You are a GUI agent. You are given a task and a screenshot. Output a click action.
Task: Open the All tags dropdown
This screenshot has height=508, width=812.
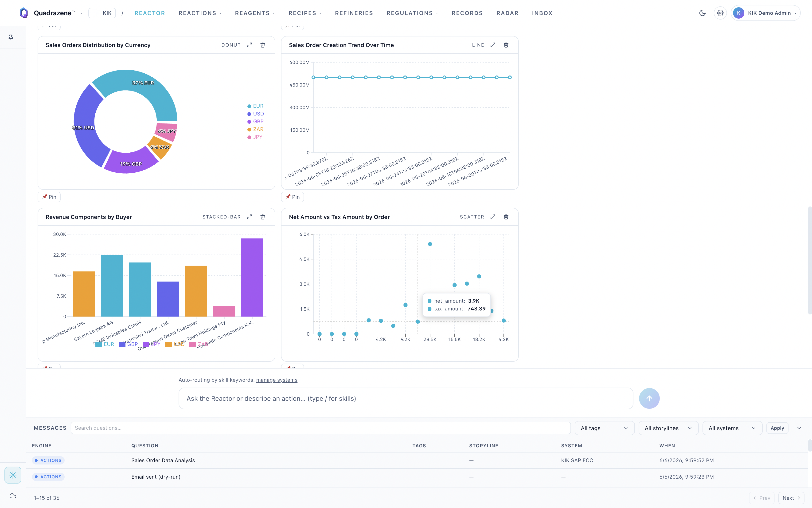pyautogui.click(x=604, y=428)
